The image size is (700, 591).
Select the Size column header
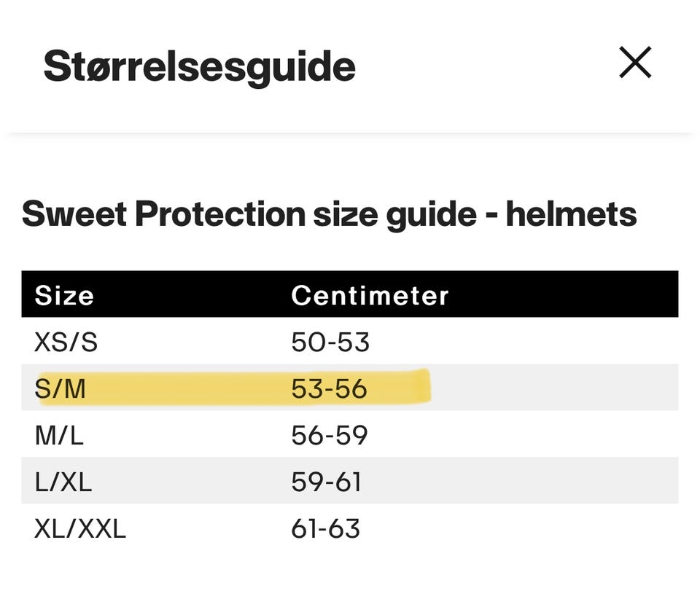[x=64, y=295]
